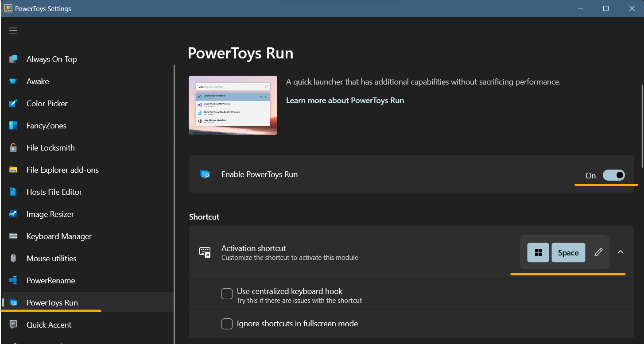
Task: Minimize the PowerToys Settings window
Action: tap(581, 8)
